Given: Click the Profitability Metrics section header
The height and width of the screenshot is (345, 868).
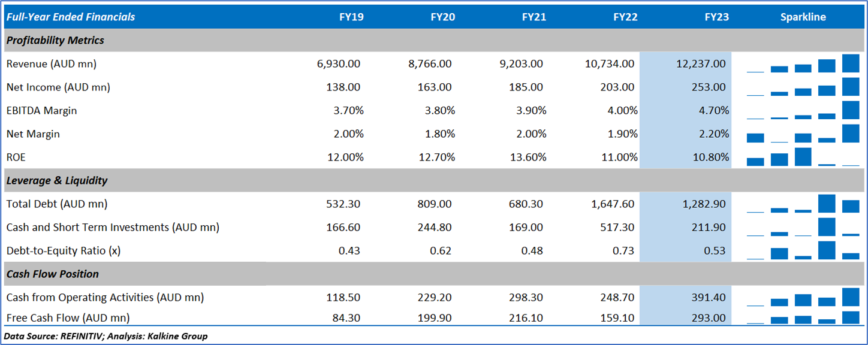Looking at the screenshot, I should (x=55, y=40).
